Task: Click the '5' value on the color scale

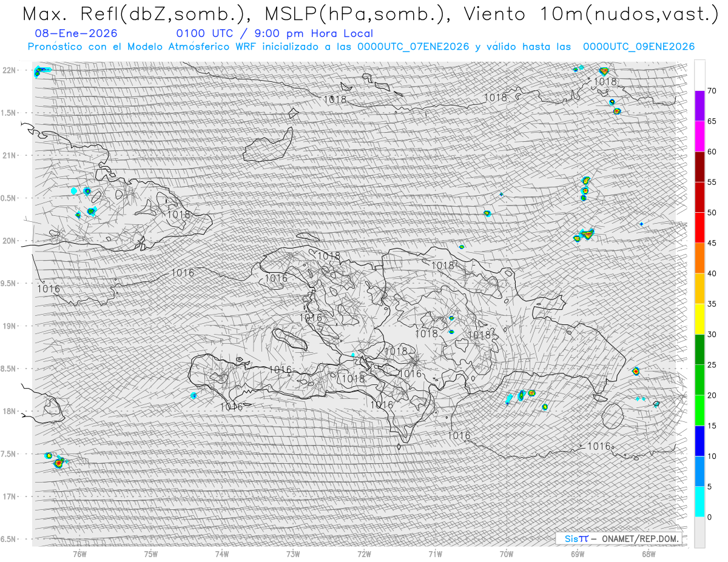Action: pos(710,487)
